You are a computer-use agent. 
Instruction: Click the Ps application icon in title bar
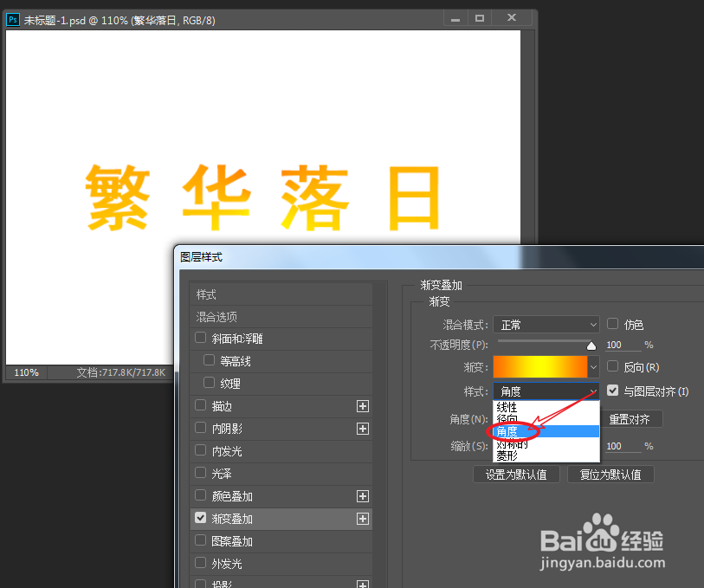click(x=12, y=19)
